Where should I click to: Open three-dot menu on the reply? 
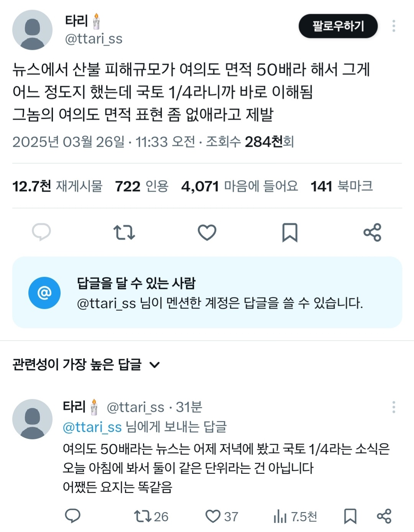pyautogui.click(x=394, y=407)
